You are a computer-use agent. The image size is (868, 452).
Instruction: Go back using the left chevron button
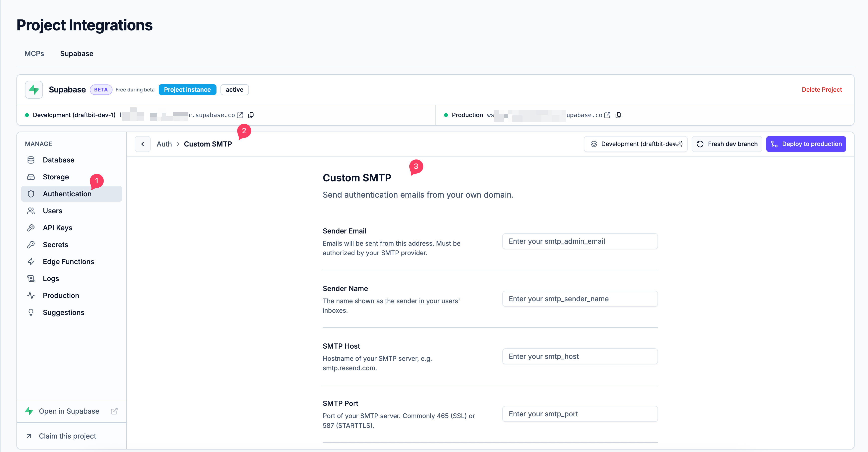[142, 144]
